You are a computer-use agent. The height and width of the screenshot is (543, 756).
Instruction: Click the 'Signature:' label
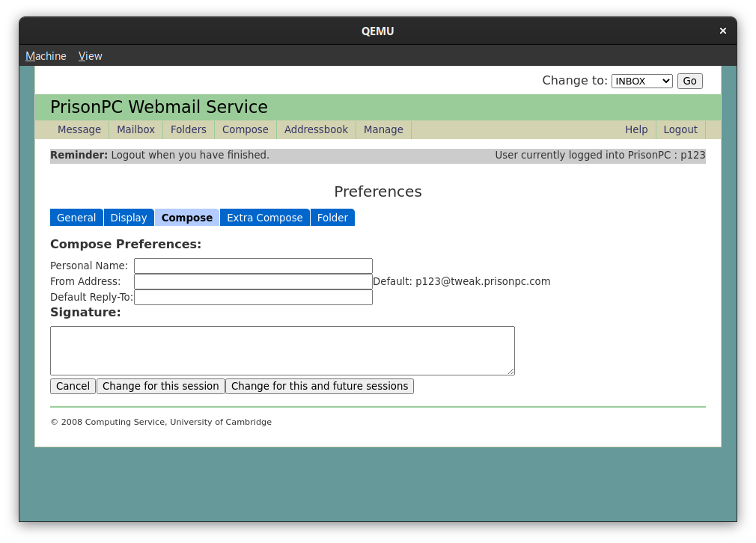(85, 312)
